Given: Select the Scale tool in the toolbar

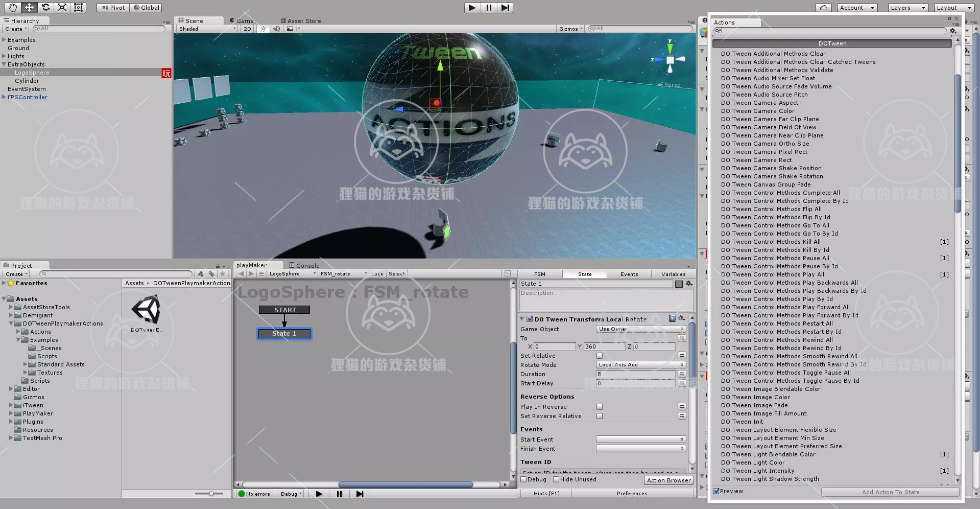Looking at the screenshot, I should coord(62,7).
